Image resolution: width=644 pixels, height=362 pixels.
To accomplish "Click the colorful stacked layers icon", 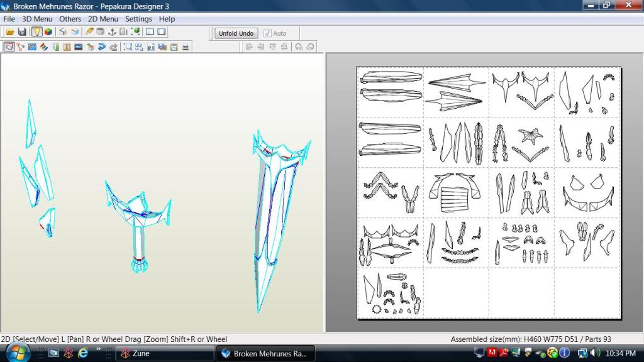I will pyautogui.click(x=43, y=47).
